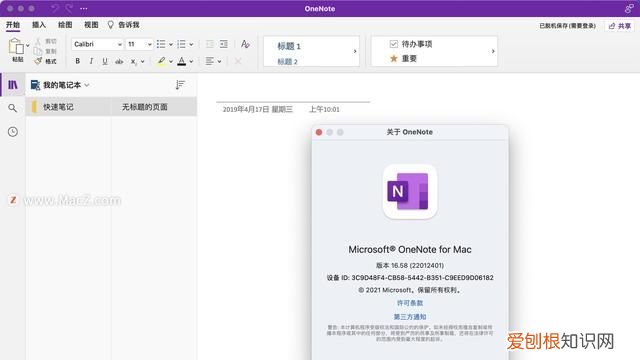Expand the bullet list style arrow
Image resolution: width=640 pixels, height=360 pixels.
tap(171, 44)
